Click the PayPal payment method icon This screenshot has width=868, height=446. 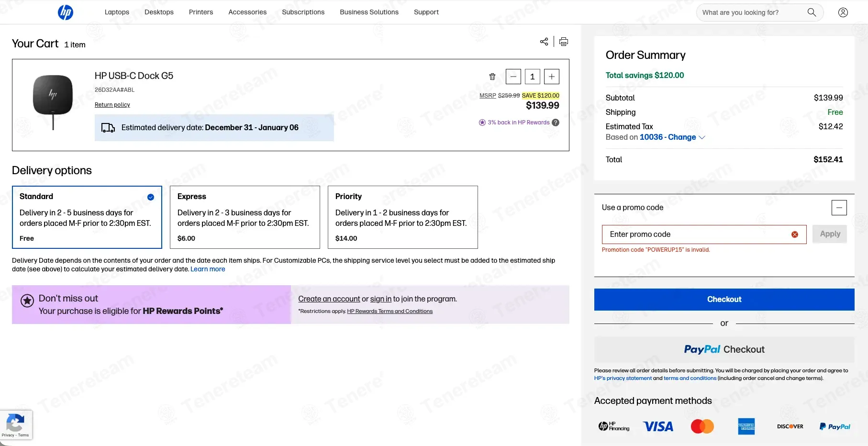(x=835, y=426)
